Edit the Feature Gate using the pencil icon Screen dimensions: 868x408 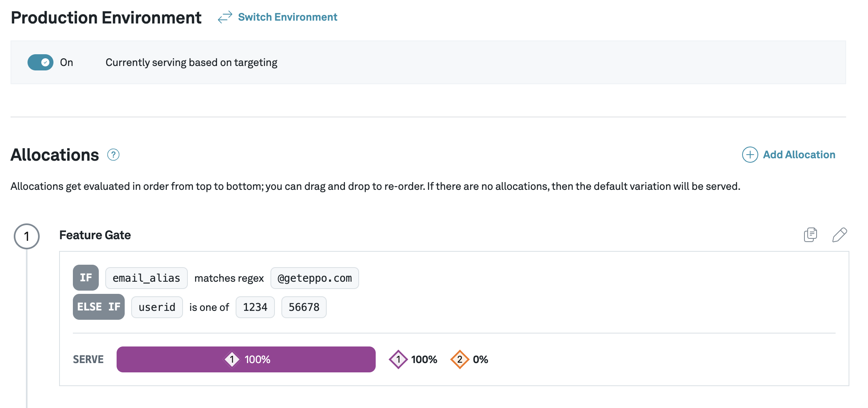pyautogui.click(x=839, y=235)
